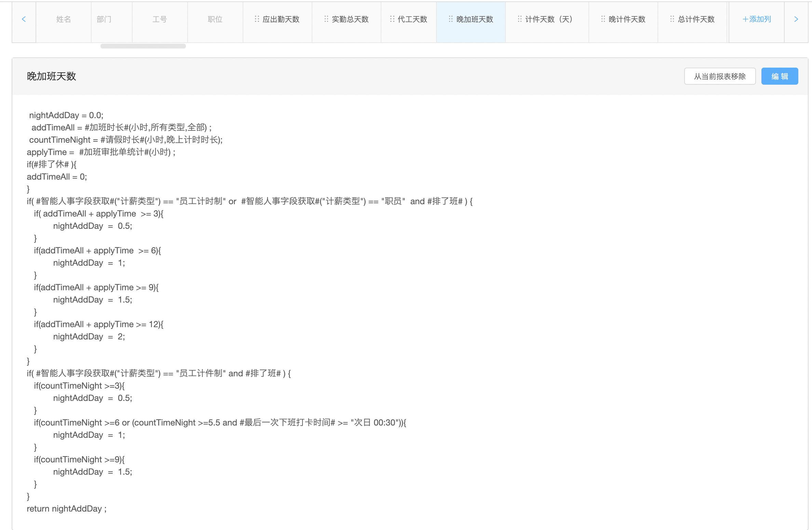Screen dimensions: 812x530
Task: Select the 工号 column header
Action: click(x=159, y=19)
